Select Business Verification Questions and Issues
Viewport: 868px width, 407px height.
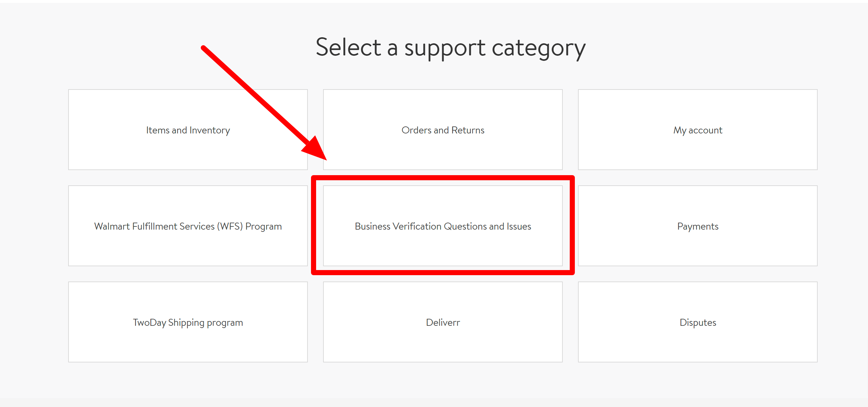pyautogui.click(x=443, y=226)
